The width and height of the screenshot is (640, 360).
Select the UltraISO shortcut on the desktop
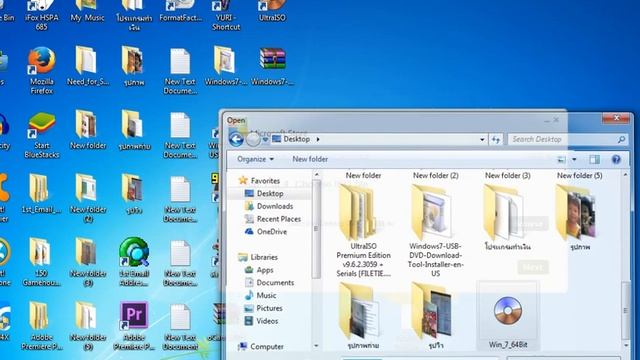click(272, 11)
